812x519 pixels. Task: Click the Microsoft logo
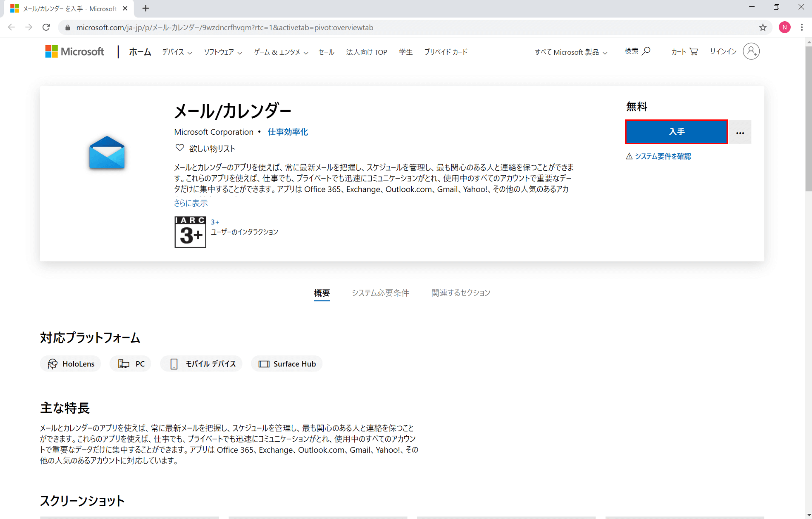tap(74, 51)
